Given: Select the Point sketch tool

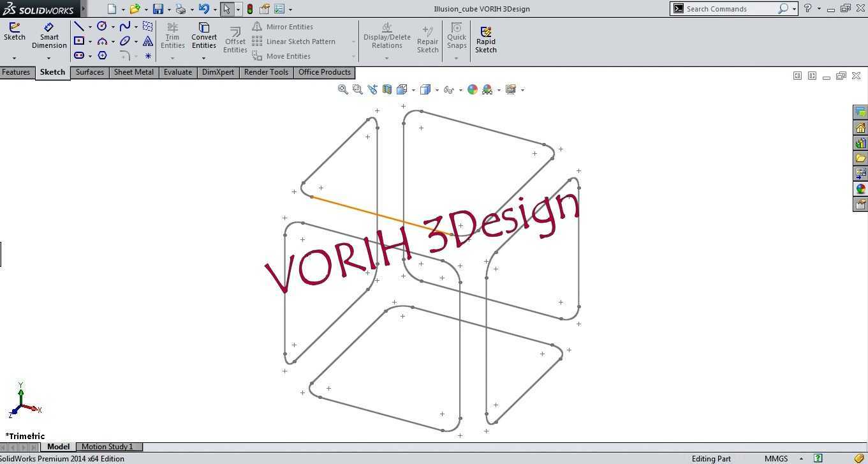Looking at the screenshot, I should click(x=148, y=56).
